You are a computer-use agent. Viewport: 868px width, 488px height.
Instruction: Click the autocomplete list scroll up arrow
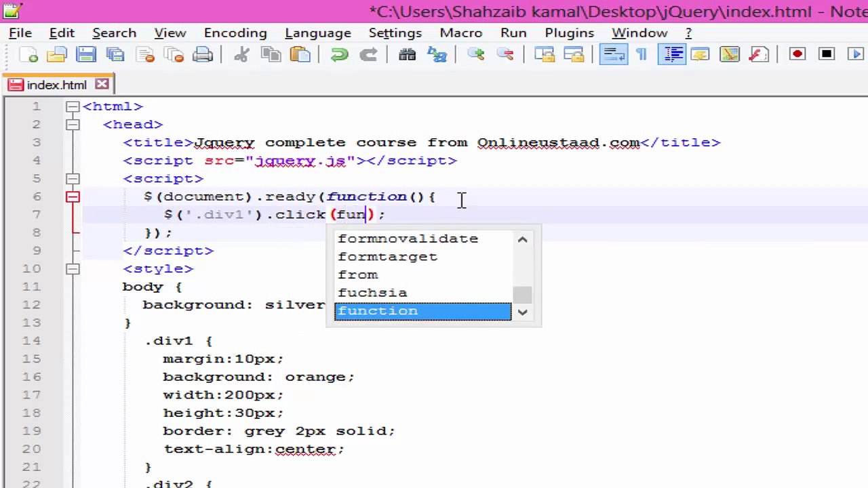[x=522, y=239]
